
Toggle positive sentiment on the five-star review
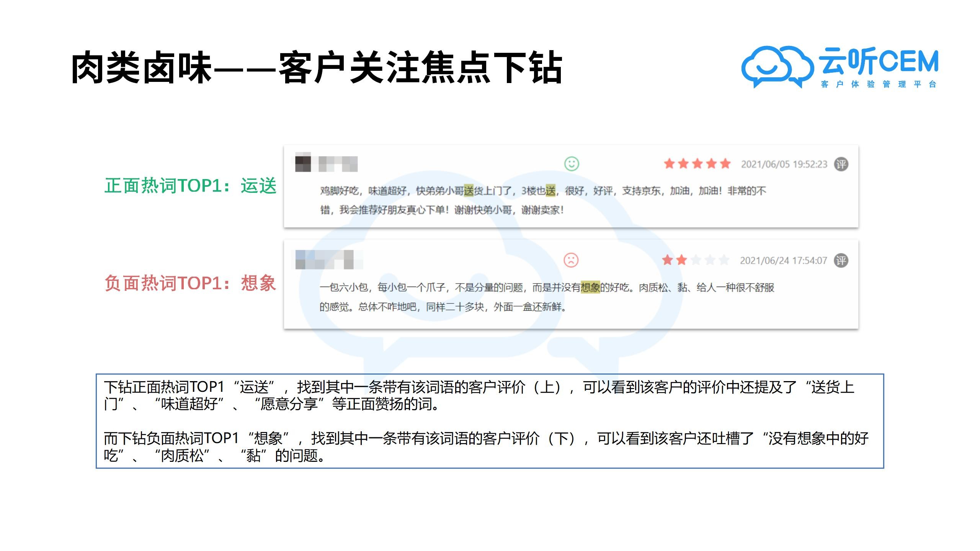[571, 163]
